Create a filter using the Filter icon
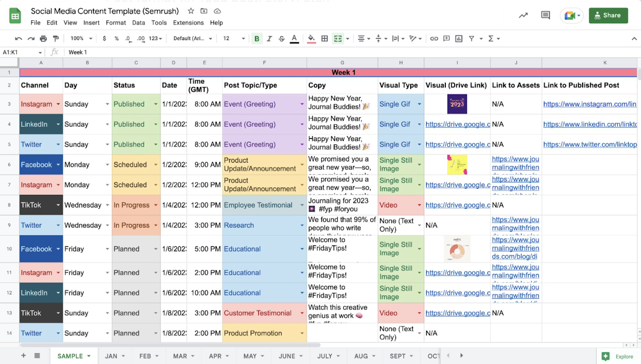Image resolution: width=641 pixels, height=364 pixels. (x=472, y=38)
